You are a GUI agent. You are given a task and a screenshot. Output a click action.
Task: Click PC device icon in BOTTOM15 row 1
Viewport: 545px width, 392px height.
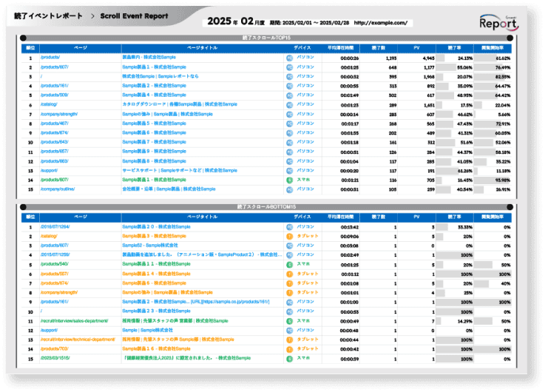coord(289,226)
